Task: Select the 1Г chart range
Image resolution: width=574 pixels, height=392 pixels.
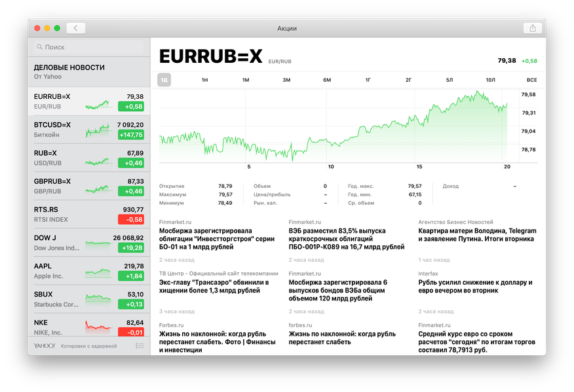Action: click(x=368, y=80)
